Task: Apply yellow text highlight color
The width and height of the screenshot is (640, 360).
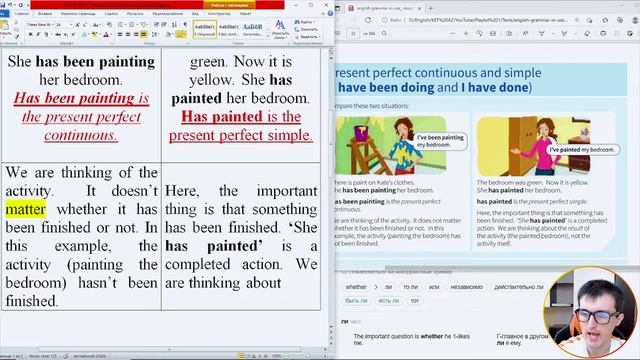Action: coord(94,34)
